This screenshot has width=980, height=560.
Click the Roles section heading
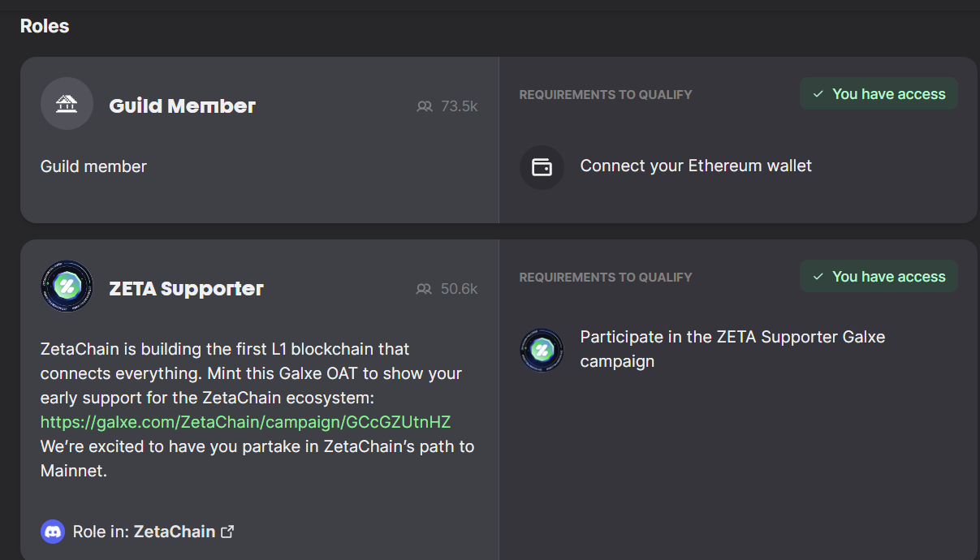pos(45,26)
